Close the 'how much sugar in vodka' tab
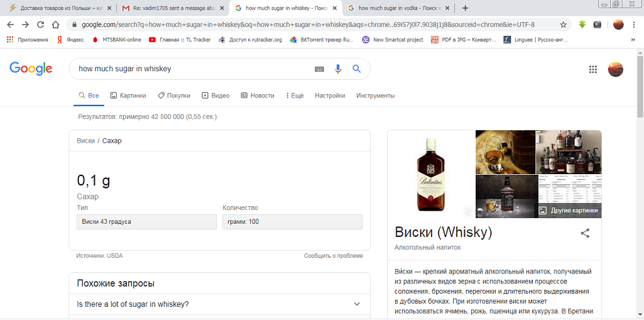Screen dimensions: 644x320 tap(447, 8)
